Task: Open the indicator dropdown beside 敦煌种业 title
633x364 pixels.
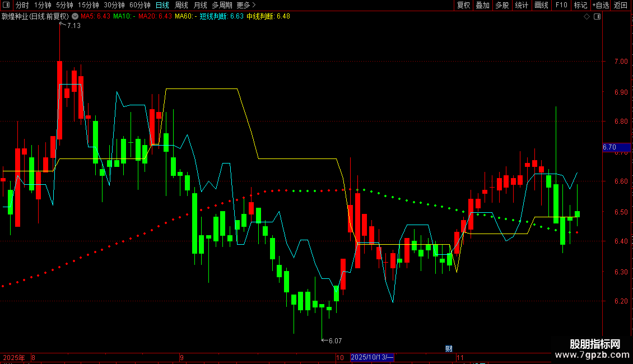Action: tap(75, 16)
